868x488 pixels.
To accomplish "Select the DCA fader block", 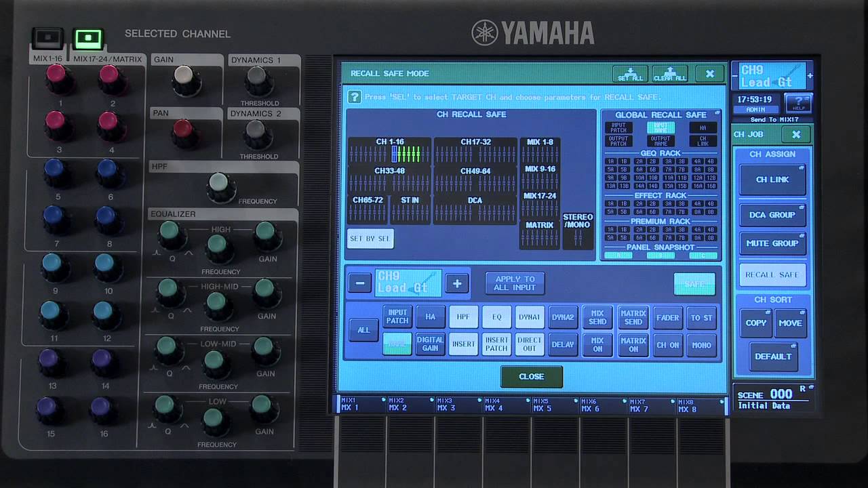I will coord(475,209).
